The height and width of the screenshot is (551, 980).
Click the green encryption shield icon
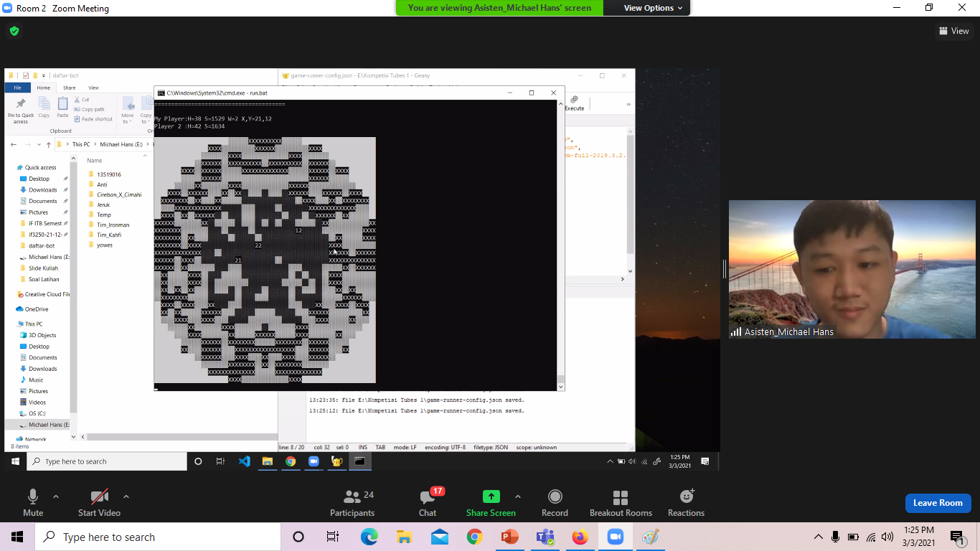coord(14,31)
